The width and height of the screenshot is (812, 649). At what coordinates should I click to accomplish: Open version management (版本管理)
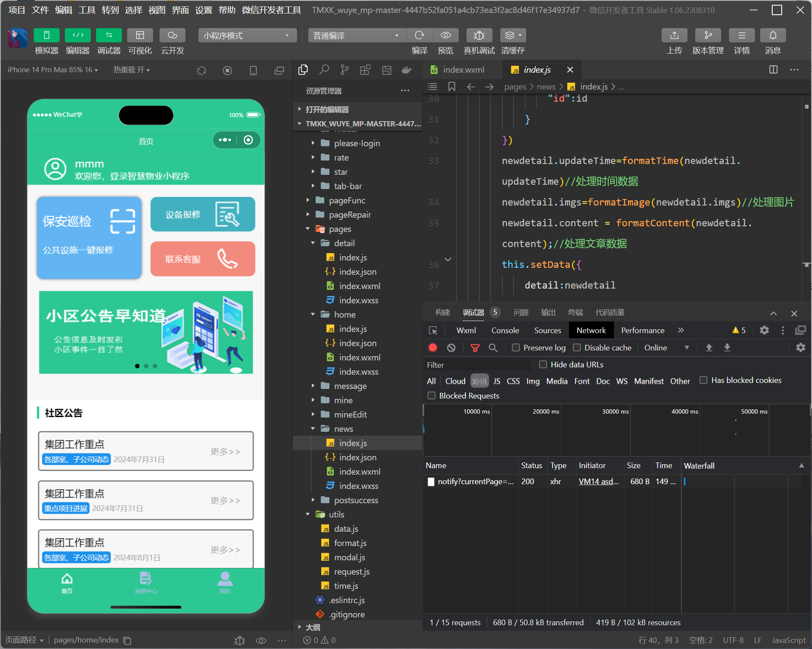708,35
